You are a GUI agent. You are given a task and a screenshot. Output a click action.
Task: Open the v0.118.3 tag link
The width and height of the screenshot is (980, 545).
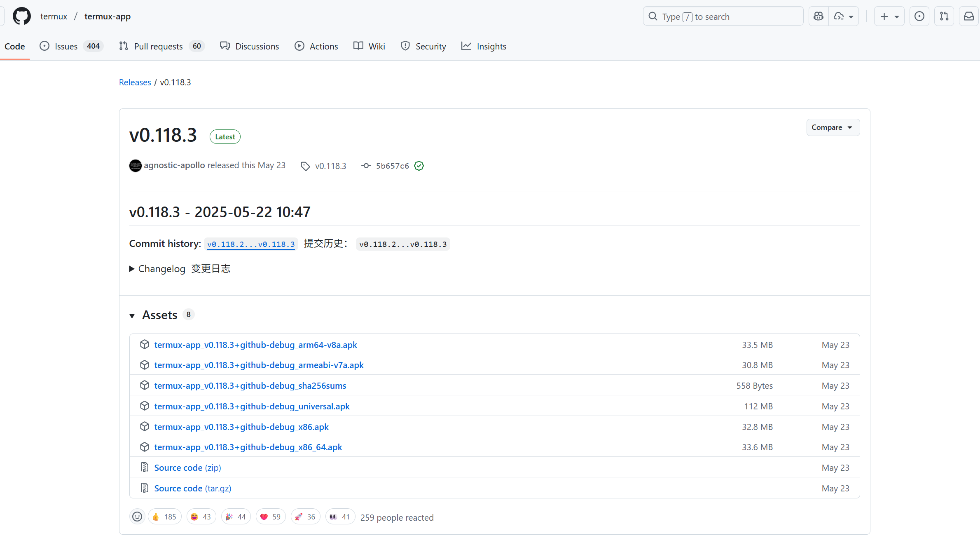point(330,166)
